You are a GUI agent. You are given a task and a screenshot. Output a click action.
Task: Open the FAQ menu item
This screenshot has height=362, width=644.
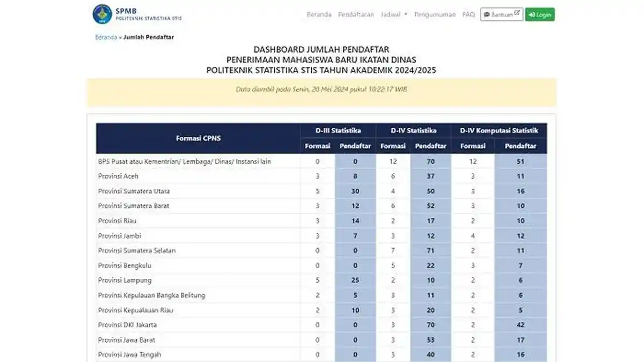click(x=469, y=14)
